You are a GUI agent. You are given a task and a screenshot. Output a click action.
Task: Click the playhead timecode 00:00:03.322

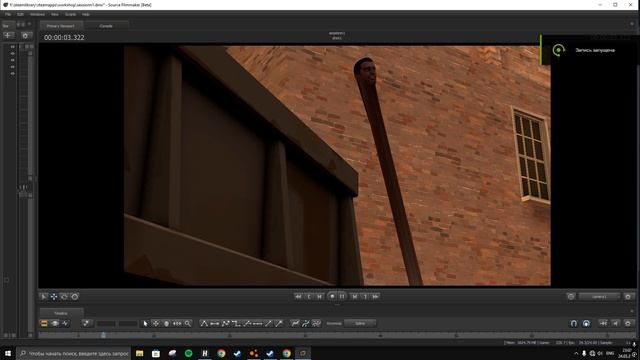click(64, 38)
